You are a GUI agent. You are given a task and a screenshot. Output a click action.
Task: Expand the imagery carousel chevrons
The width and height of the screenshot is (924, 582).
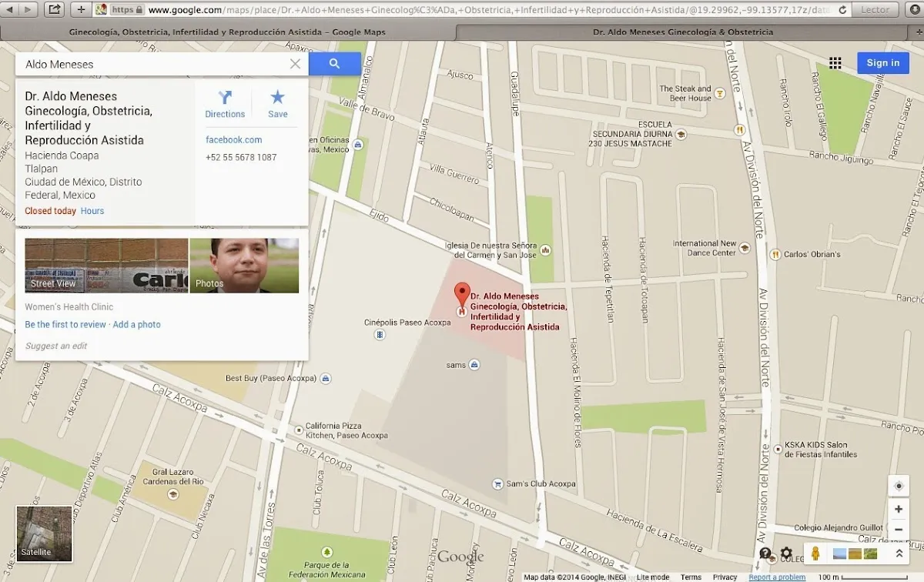coord(898,553)
